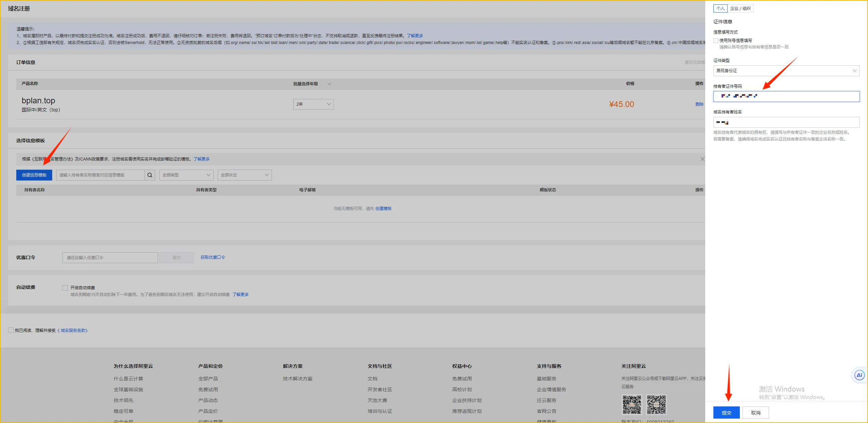Screen dimensions: 868x423
Task: Click 什么是云计算 footer link
Action: point(128,379)
